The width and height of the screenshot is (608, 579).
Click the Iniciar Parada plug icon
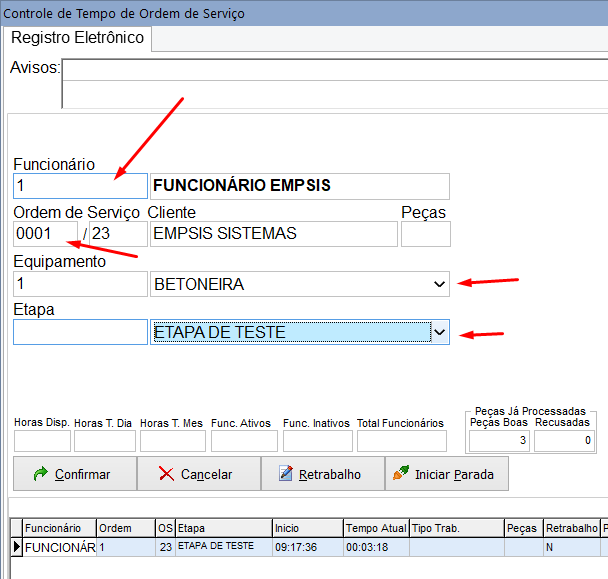(x=401, y=473)
